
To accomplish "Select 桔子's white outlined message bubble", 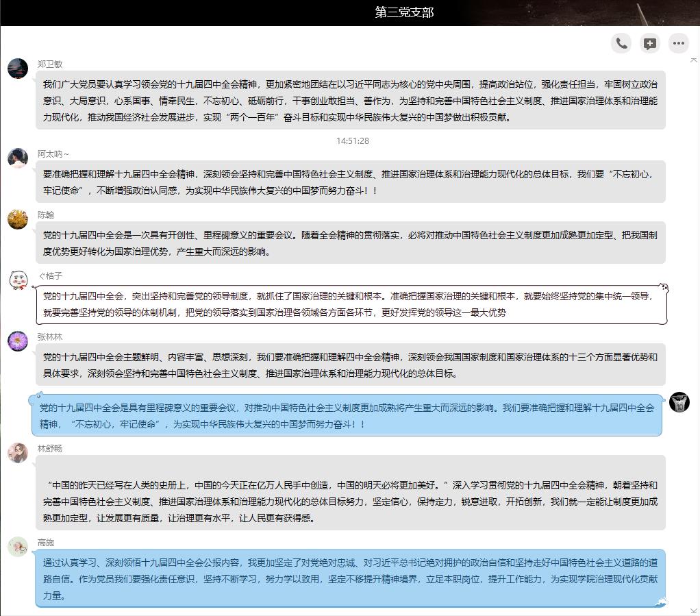I will [x=351, y=304].
